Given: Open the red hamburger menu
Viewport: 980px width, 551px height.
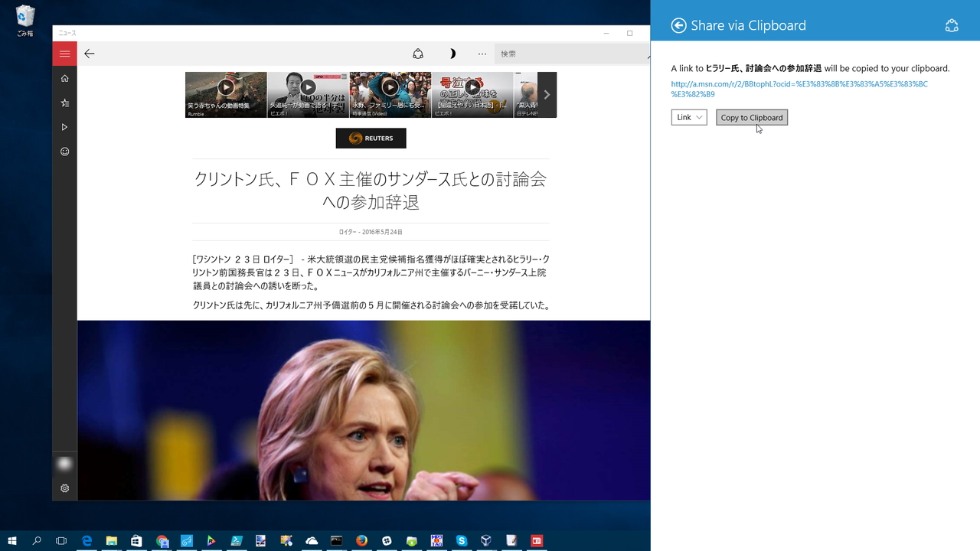Looking at the screenshot, I should coord(64,54).
